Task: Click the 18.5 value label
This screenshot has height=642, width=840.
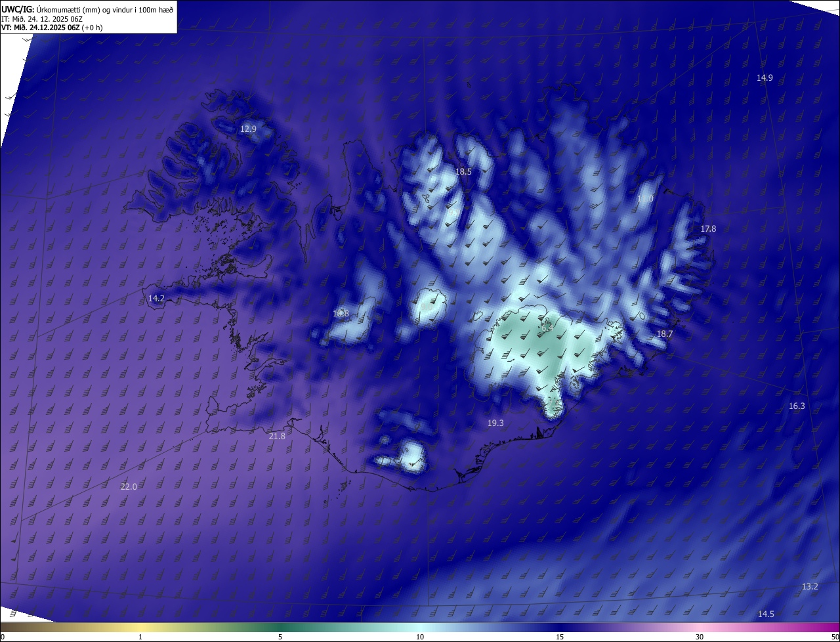Action: click(x=463, y=171)
